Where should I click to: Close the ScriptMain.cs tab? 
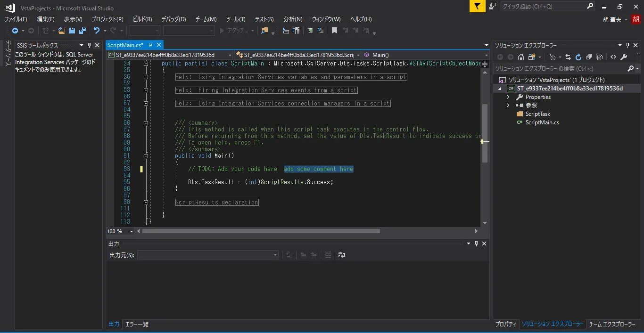point(158,45)
